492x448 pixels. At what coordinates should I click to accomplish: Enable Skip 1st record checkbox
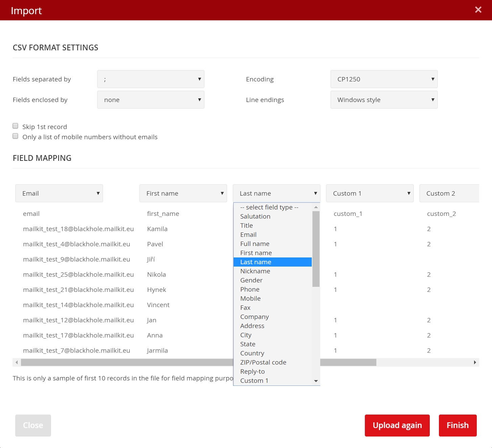(16, 126)
